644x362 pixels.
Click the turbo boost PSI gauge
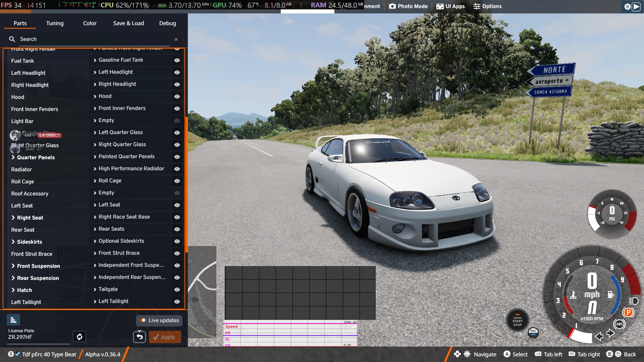click(612, 214)
